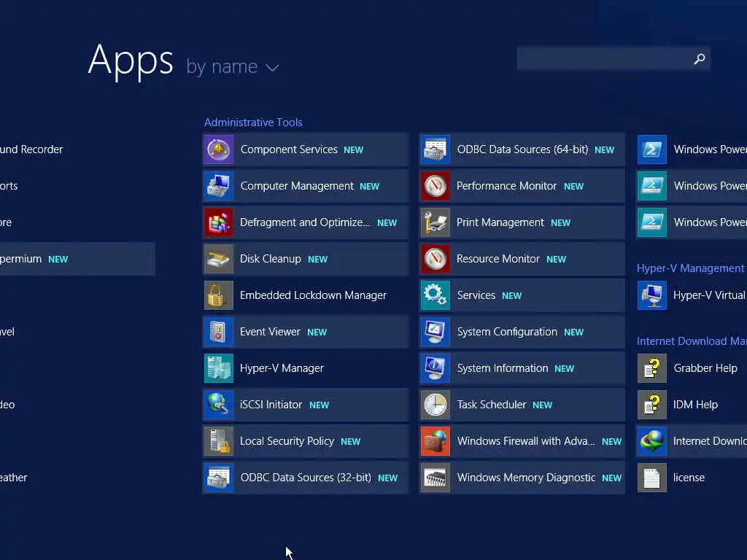Select the highlighted tile ending in 'permium'
This screenshot has width=747, height=560.
77,259
